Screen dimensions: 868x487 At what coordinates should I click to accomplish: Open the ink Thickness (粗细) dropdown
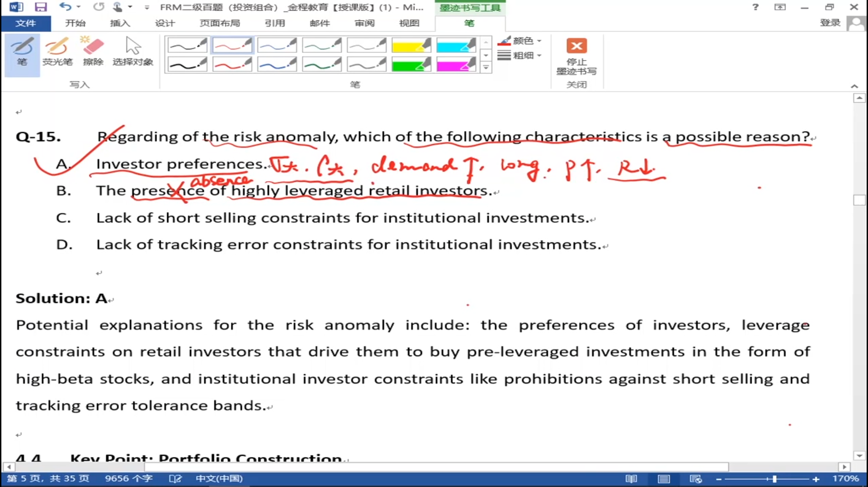(x=519, y=55)
